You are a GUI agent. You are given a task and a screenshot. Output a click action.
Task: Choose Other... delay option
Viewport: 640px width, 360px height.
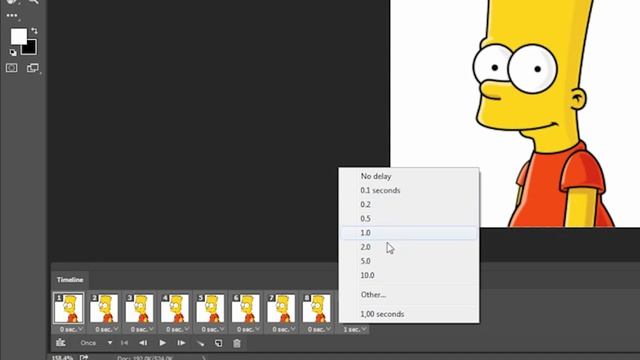point(409,295)
